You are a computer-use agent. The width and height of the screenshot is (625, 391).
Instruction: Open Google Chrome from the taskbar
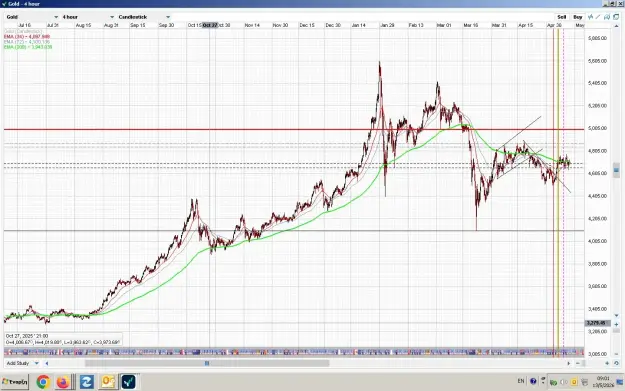pyautogui.click(x=43, y=382)
